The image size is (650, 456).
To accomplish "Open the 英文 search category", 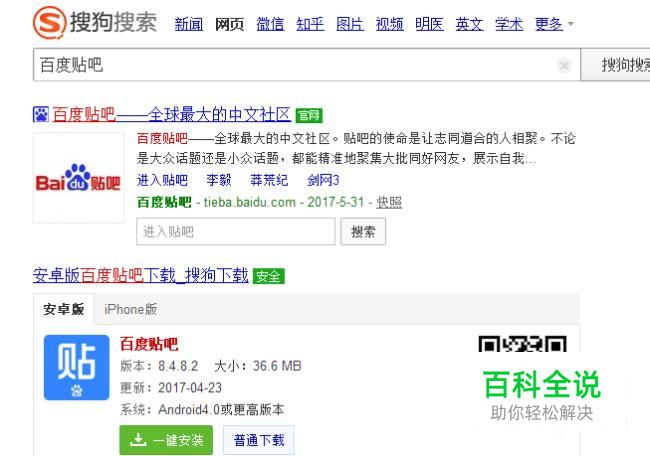I will pos(469,24).
